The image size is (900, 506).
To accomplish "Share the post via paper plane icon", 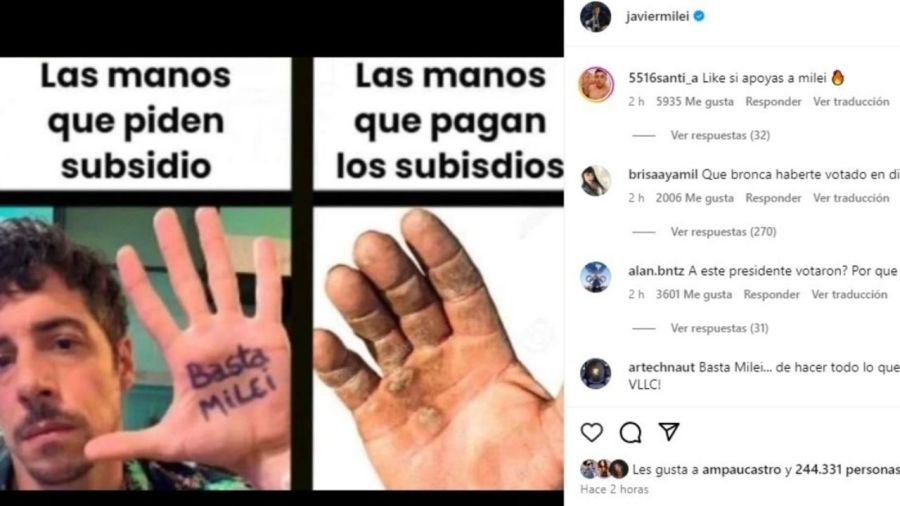I will coord(669,431).
